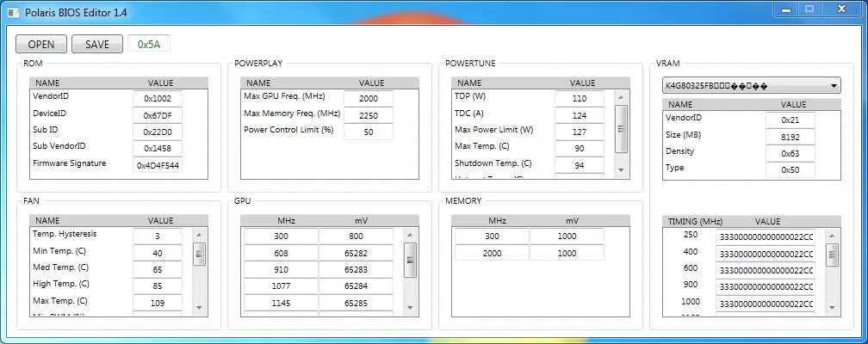Click the TIMING list scroll down arrow
The height and width of the screenshot is (344, 868).
pos(832,308)
